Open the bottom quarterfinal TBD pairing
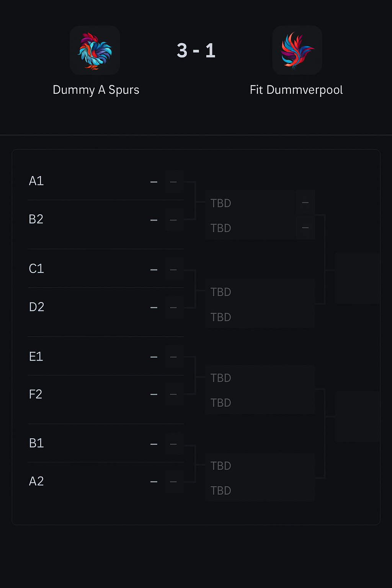Image resolution: width=392 pixels, height=588 pixels. click(260, 478)
